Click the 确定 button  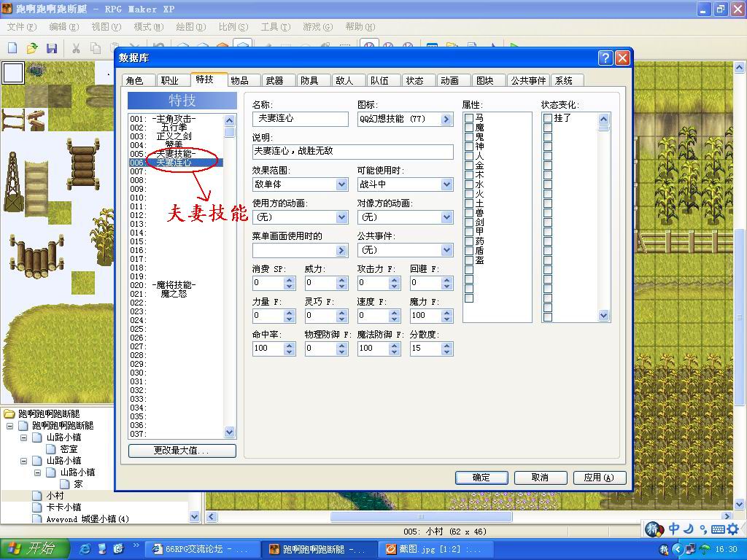[x=481, y=478]
